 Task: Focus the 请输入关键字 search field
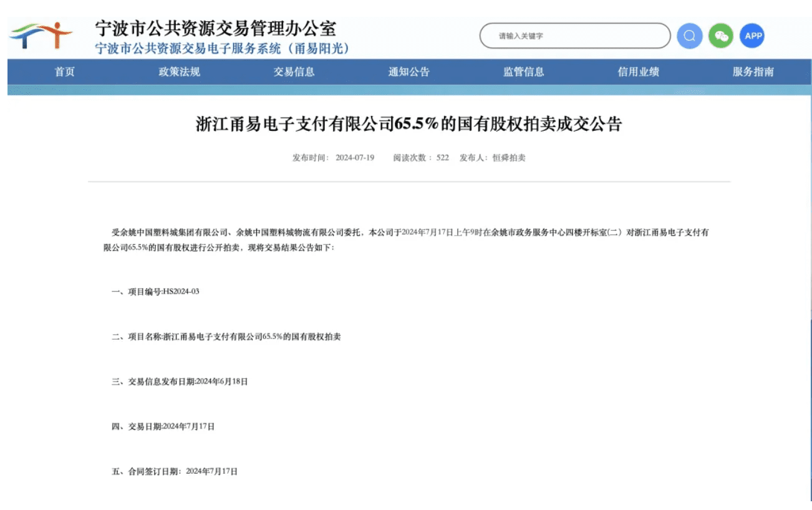[x=575, y=36]
